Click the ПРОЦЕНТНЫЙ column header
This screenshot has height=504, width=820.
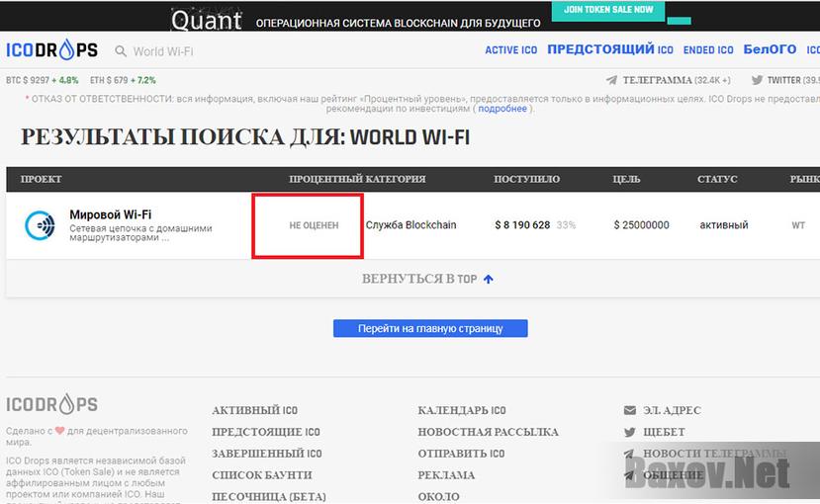click(x=325, y=179)
